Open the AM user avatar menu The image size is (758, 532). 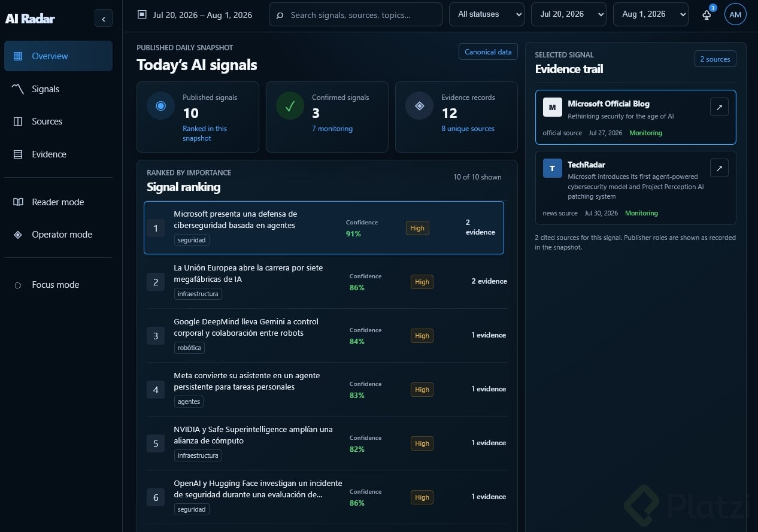(x=735, y=14)
